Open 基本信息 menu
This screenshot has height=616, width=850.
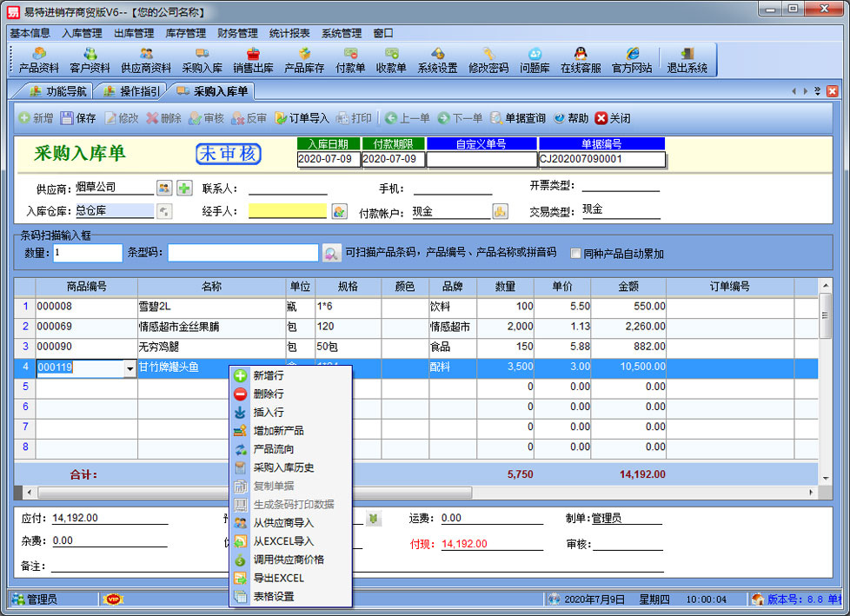30,33
